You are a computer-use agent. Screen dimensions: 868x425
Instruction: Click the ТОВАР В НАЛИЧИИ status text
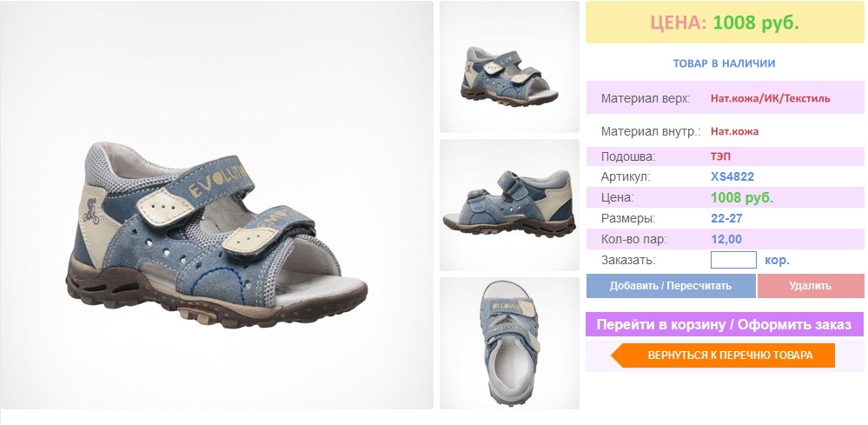[x=724, y=63]
